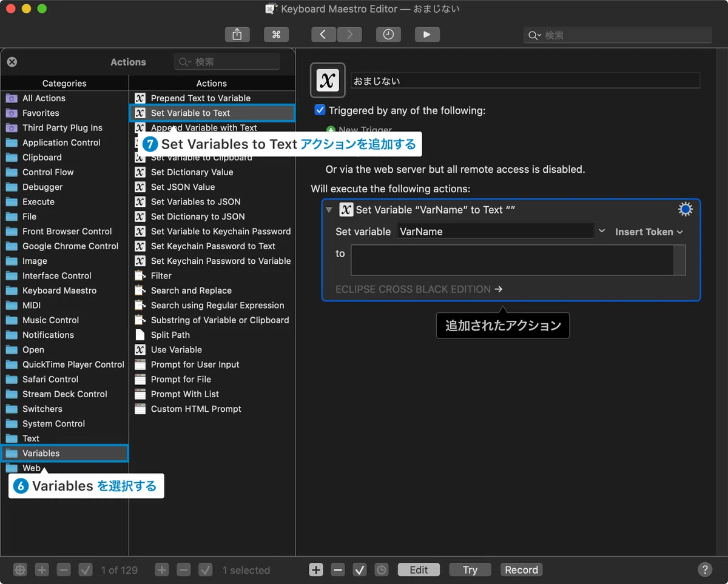Choose the Prompt for User Input action
Viewport: 728px width, 584px height.
tap(212, 364)
